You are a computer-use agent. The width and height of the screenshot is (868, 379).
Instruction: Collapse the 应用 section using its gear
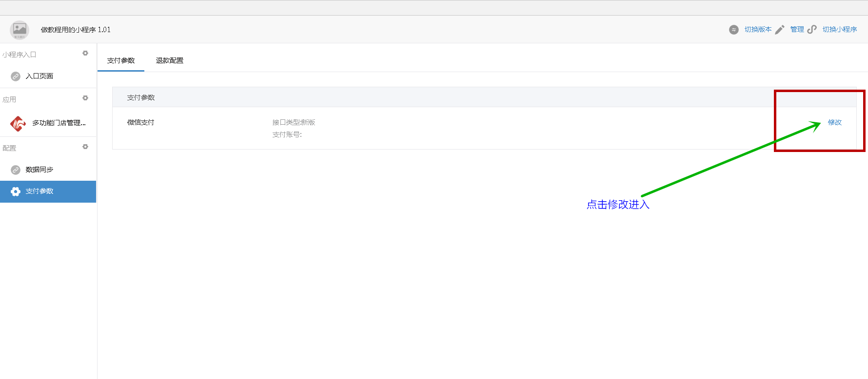[x=85, y=98]
